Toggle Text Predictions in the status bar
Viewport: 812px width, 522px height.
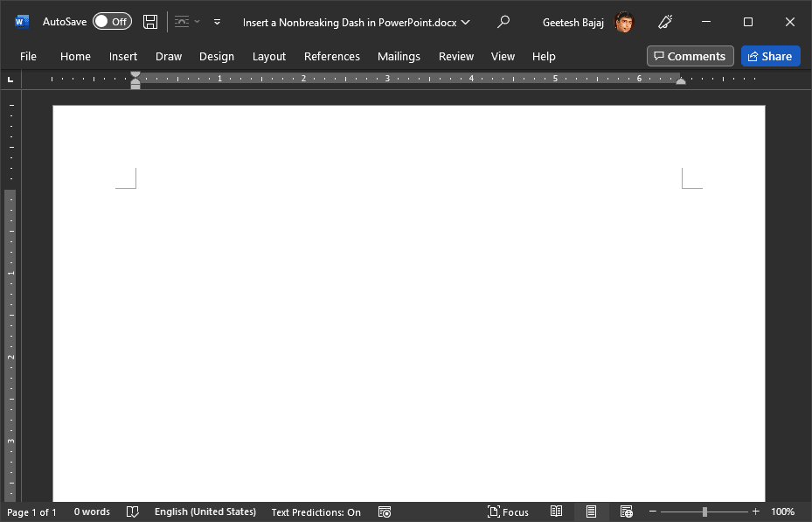[316, 512]
